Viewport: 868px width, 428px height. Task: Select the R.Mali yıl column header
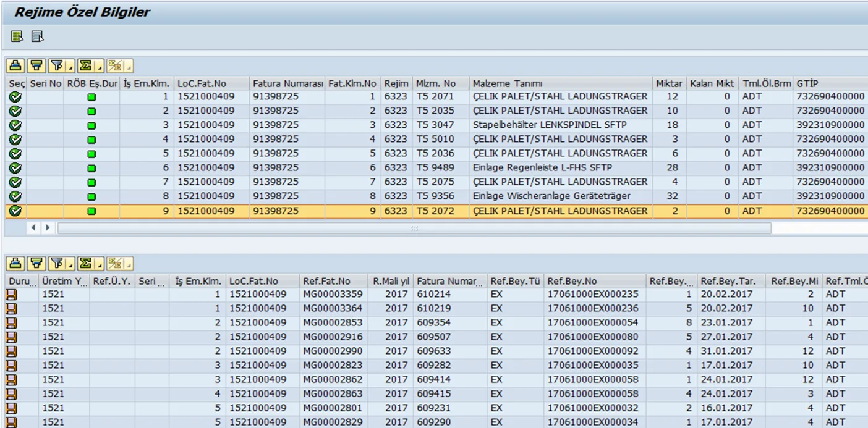390,282
